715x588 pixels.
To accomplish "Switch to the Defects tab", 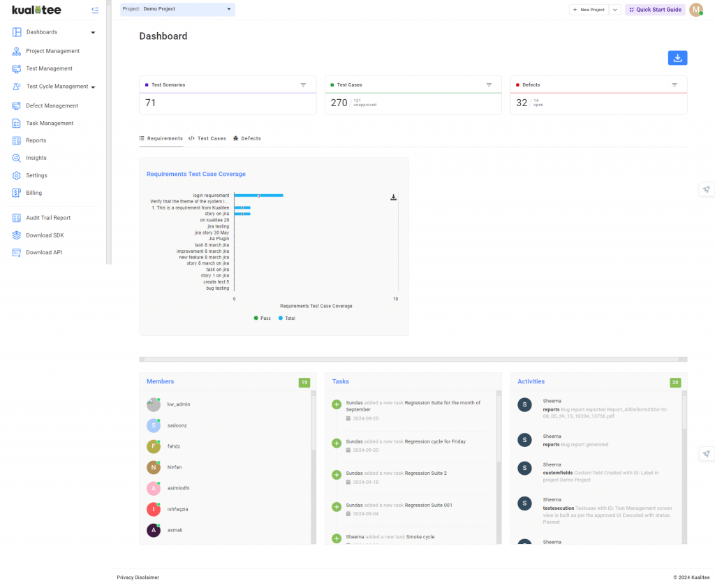I will (247, 139).
